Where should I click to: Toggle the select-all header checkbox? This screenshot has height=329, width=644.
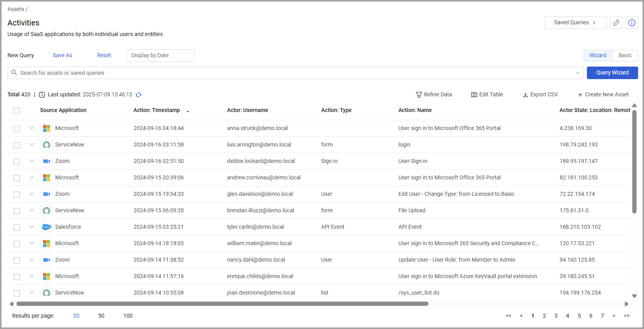click(17, 111)
